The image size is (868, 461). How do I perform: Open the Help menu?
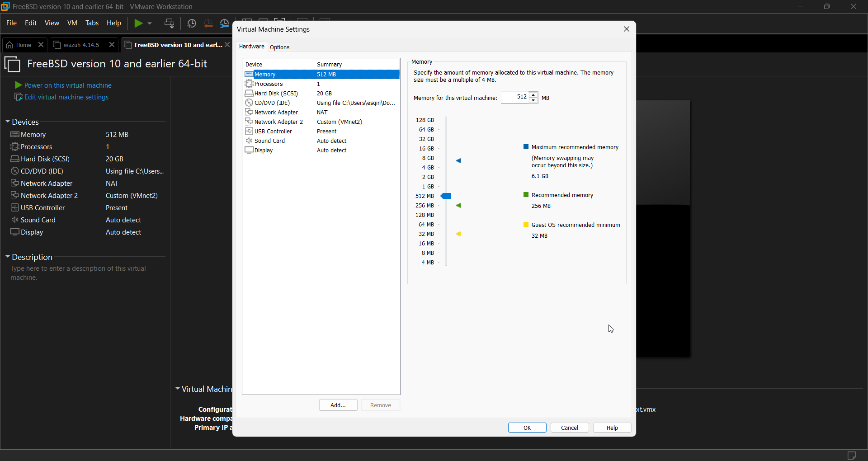pos(114,23)
